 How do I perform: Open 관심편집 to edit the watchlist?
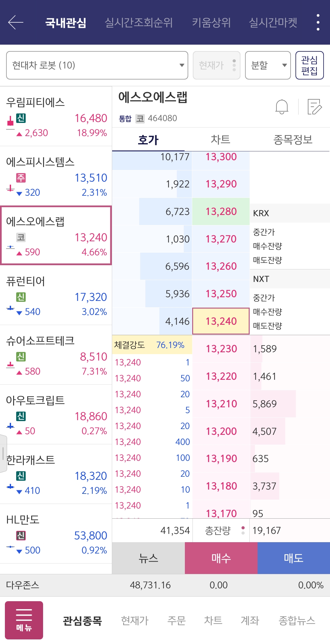click(x=310, y=65)
